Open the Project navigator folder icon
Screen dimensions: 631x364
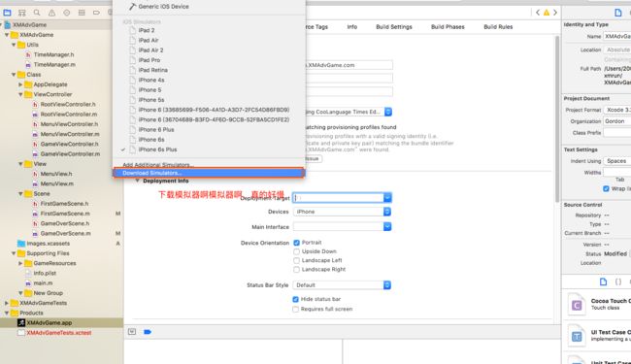click(x=7, y=13)
